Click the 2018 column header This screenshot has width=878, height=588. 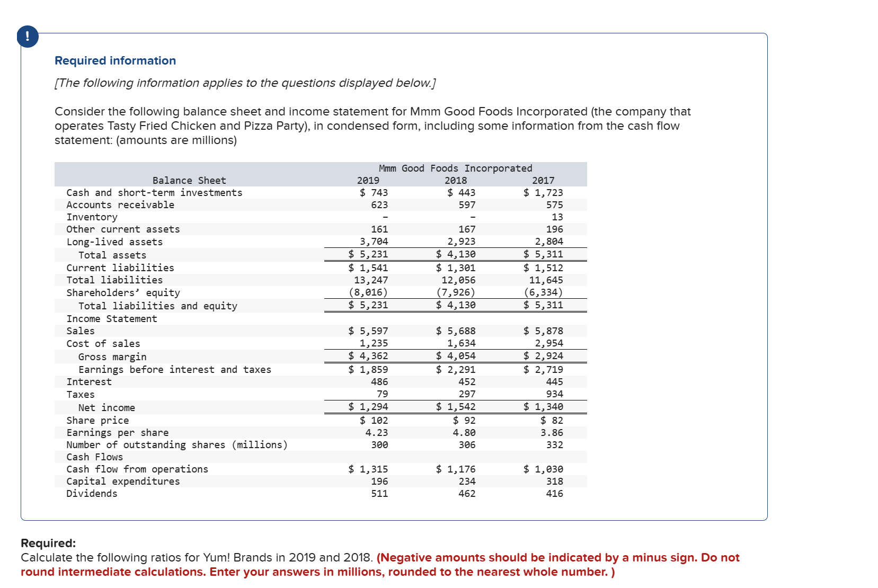coord(456,180)
